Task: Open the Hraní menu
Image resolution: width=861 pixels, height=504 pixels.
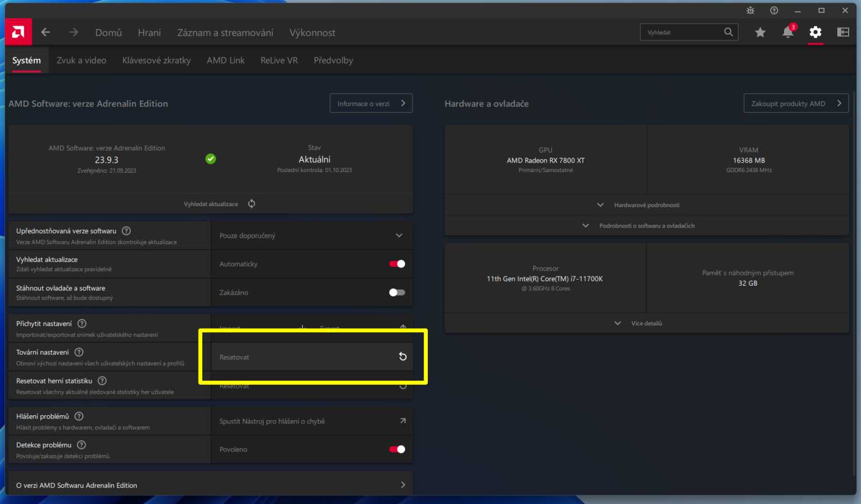Action: click(149, 32)
